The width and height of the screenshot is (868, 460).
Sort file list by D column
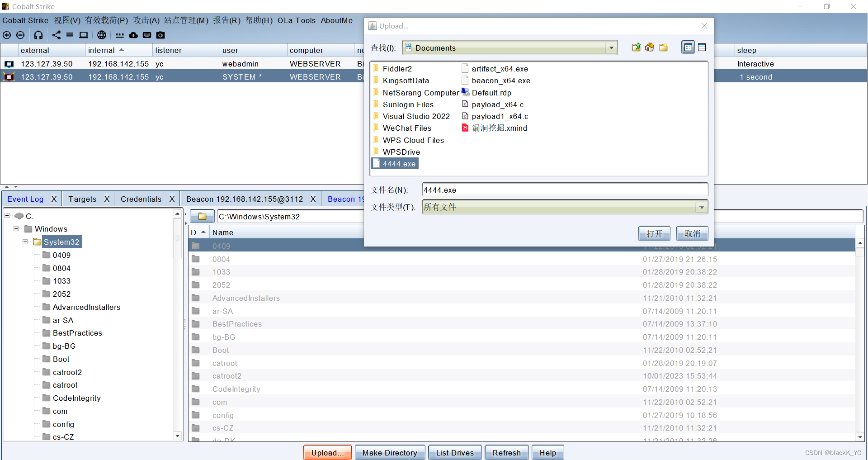click(x=199, y=232)
